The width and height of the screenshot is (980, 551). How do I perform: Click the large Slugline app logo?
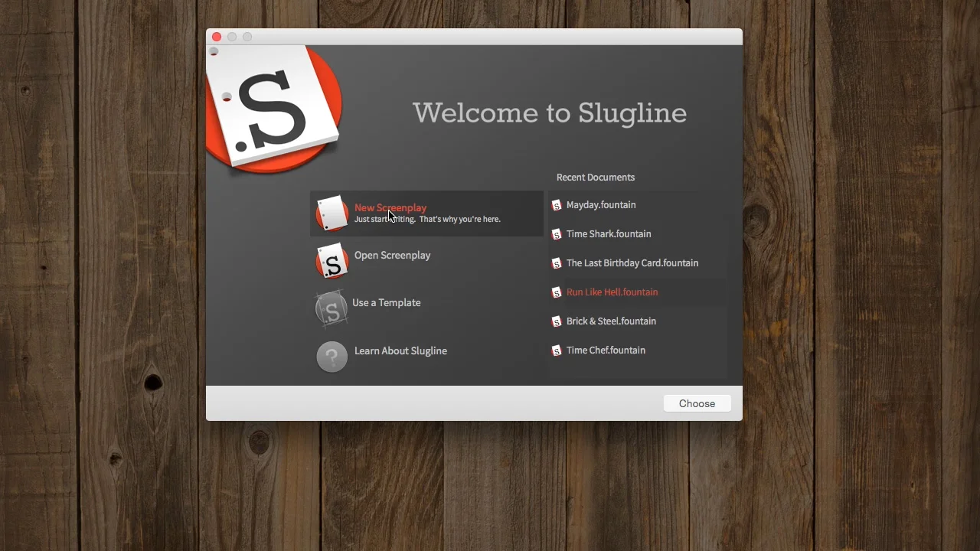click(x=273, y=109)
